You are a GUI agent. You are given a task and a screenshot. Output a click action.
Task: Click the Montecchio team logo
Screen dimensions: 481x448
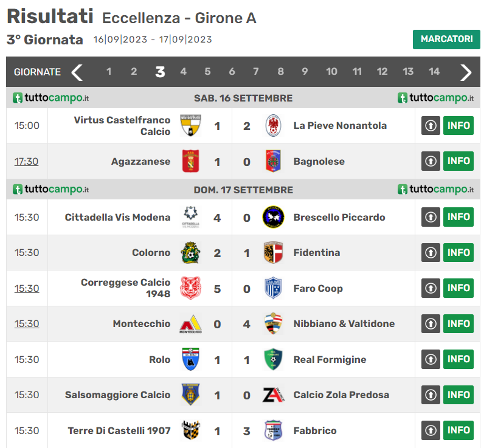point(190,324)
